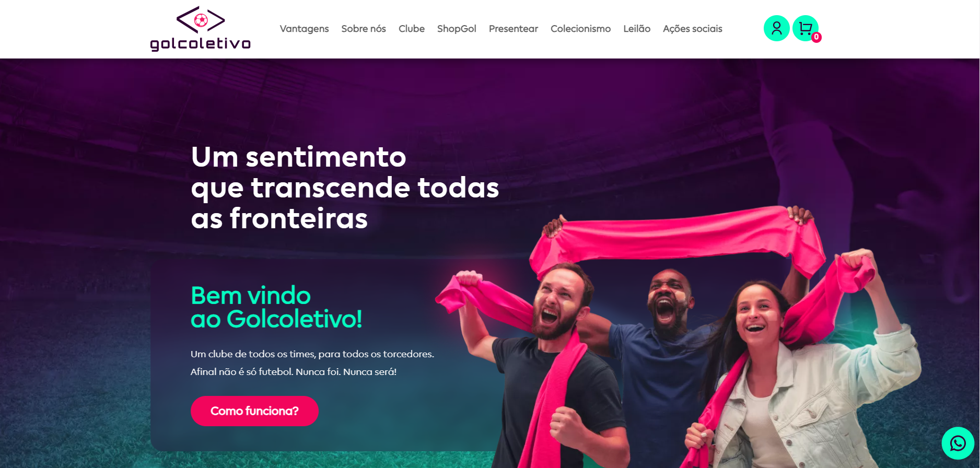Click the cart item count badge
This screenshot has width=980, height=468.
point(816,37)
